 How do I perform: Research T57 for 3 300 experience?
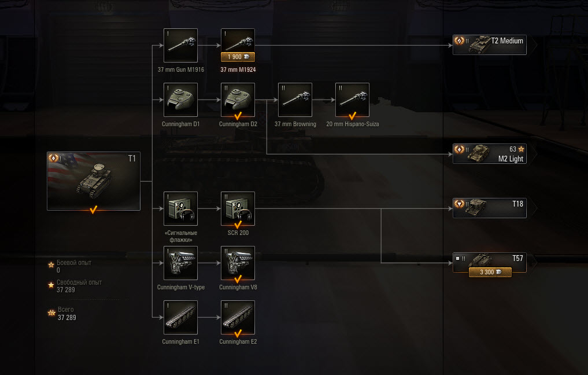(490, 272)
